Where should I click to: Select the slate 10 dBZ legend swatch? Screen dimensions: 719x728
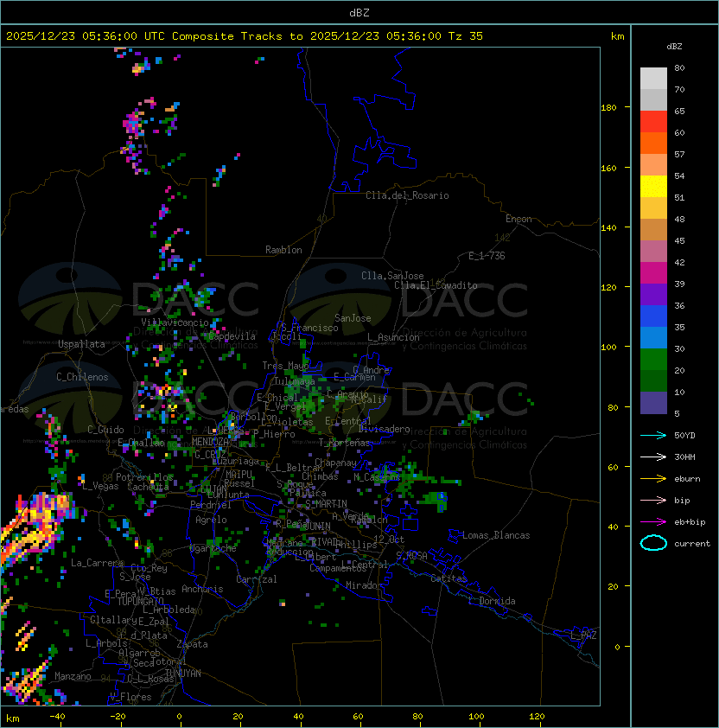click(x=653, y=403)
